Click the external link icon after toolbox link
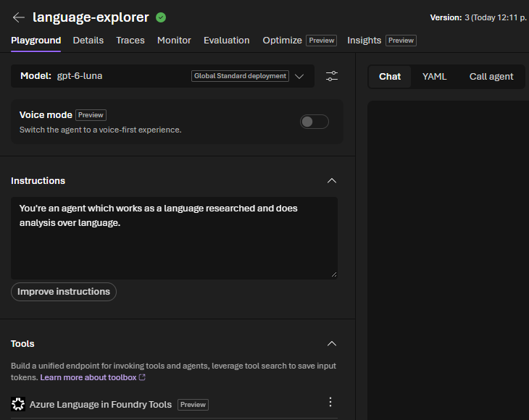This screenshot has width=529, height=420. [x=142, y=377]
